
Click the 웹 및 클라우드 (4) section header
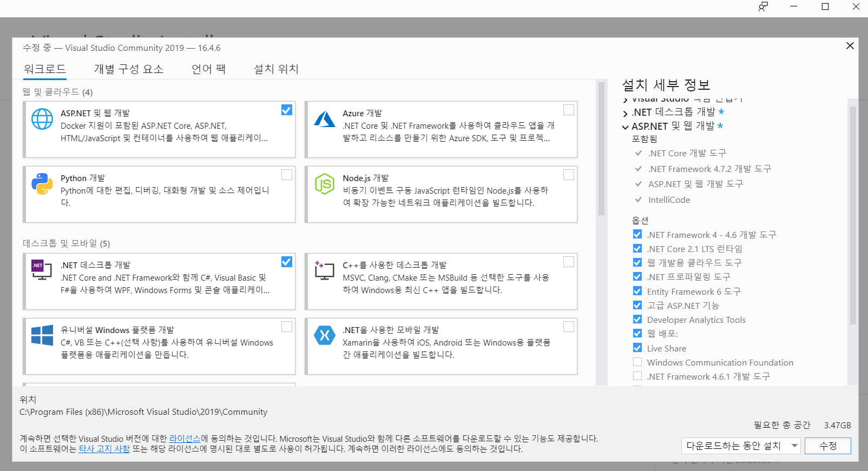[58, 92]
